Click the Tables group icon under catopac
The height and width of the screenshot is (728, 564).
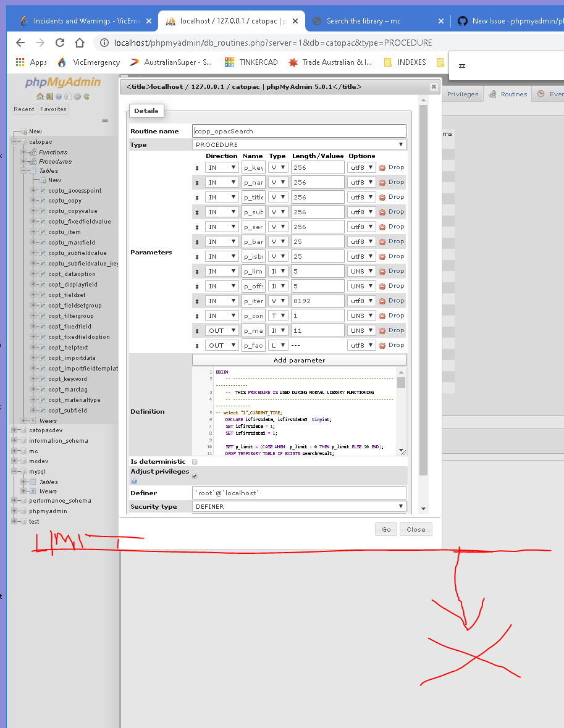pos(33,171)
